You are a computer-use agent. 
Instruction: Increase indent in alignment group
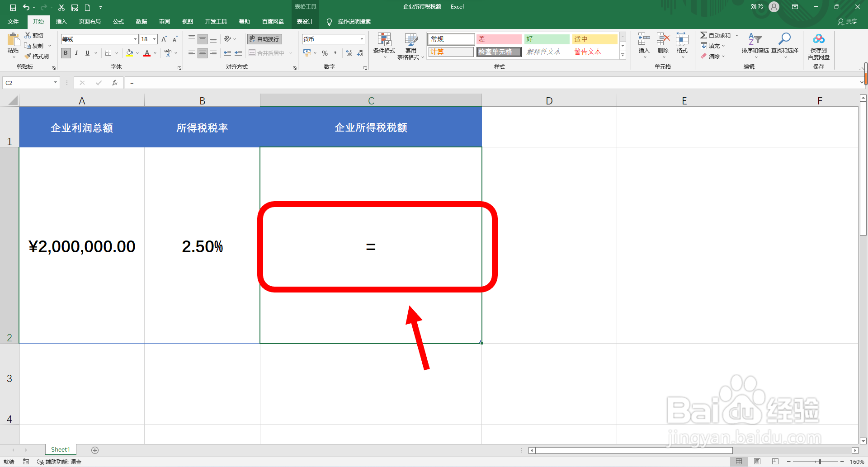click(x=238, y=53)
